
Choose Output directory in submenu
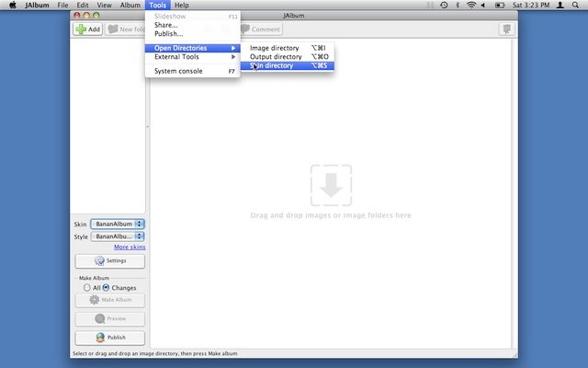click(x=288, y=57)
